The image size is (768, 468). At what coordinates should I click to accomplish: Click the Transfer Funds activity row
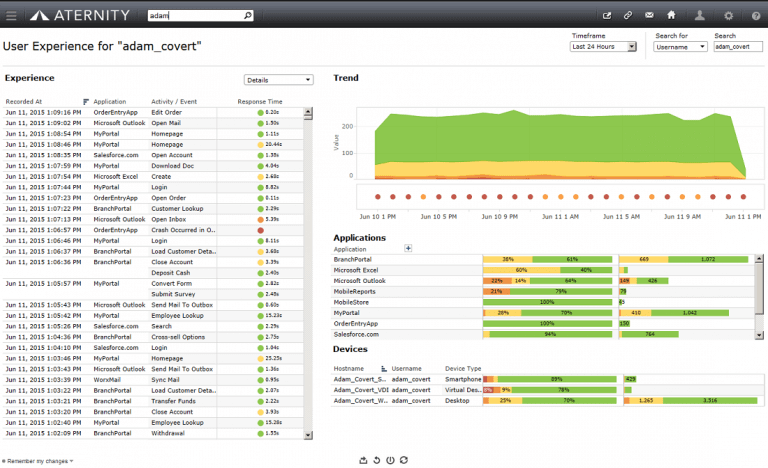pos(154,401)
